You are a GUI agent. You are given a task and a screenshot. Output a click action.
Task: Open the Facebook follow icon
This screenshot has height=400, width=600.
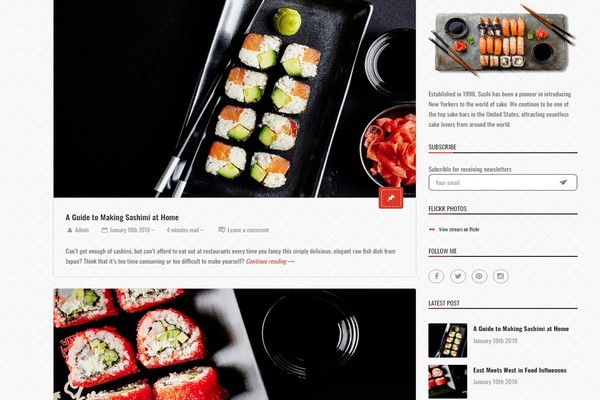[436, 276]
